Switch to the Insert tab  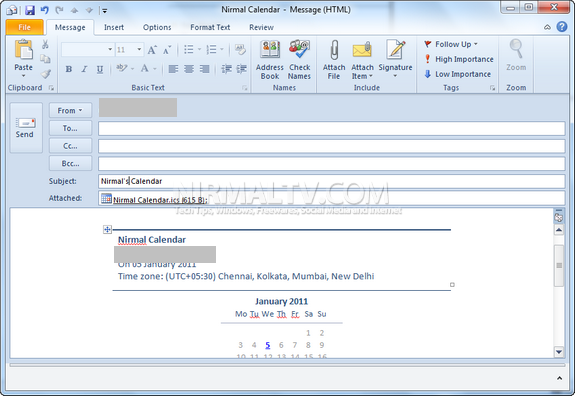tap(114, 27)
